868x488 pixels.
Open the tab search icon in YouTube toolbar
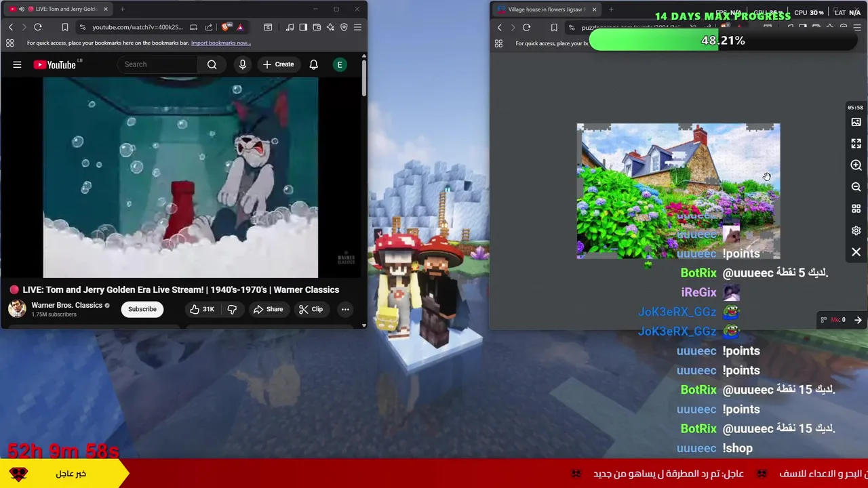[x=268, y=27]
